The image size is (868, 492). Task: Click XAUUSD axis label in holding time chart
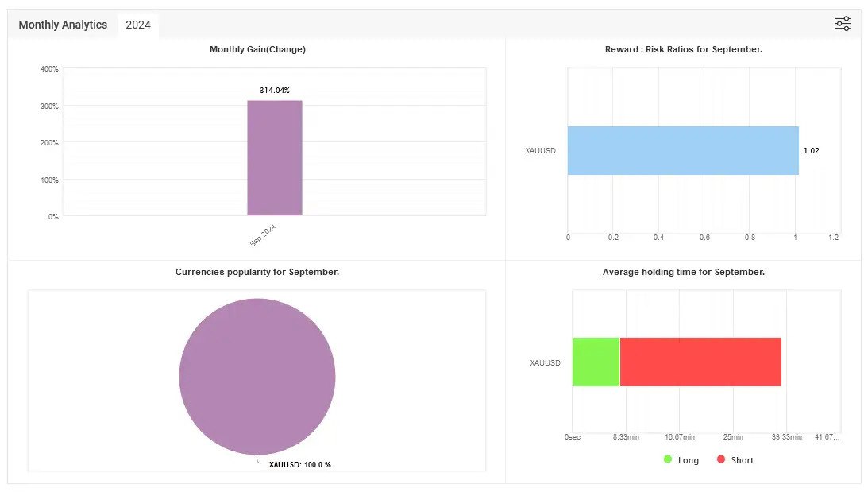pos(545,363)
